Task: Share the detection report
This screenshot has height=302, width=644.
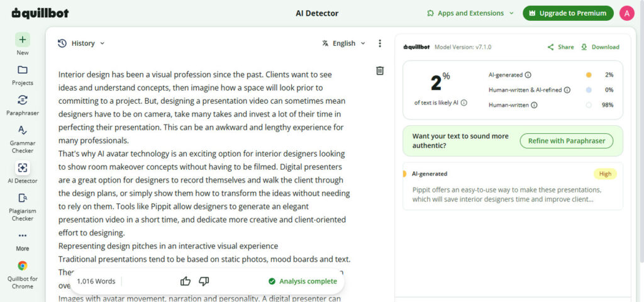Action: (560, 47)
